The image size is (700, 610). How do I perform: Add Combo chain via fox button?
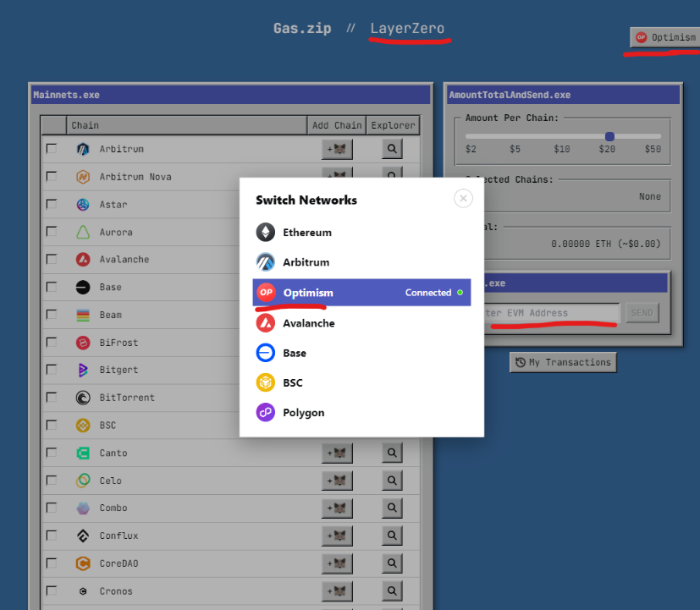[337, 508]
